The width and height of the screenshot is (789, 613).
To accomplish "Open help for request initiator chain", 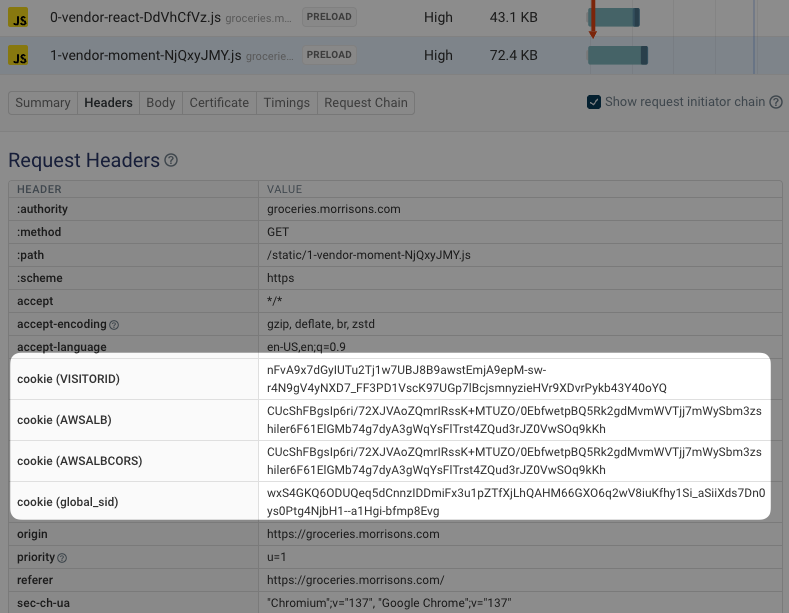I will (x=776, y=102).
